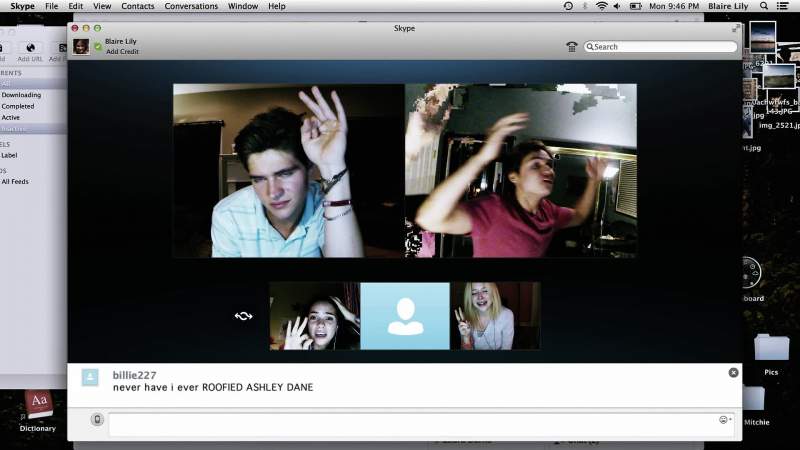The width and height of the screenshot is (800, 450).
Task: Click the swap video layout arrows icon
Action: coord(243,316)
